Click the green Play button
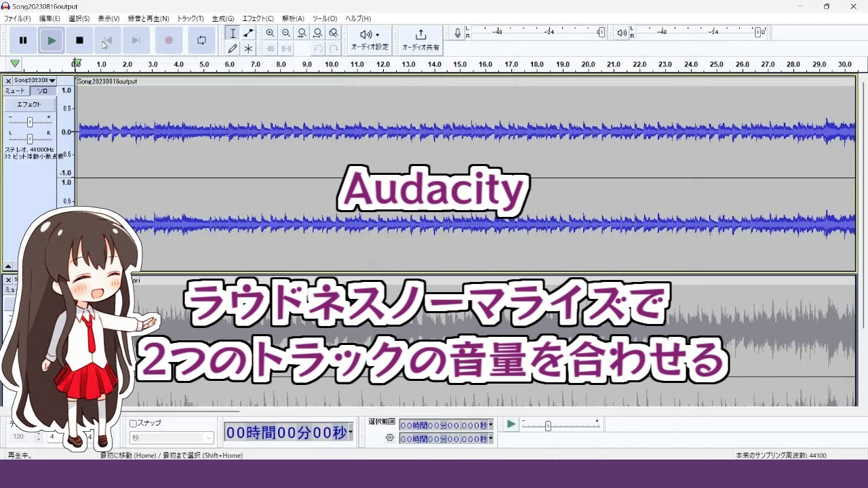Image resolution: width=868 pixels, height=488 pixels. pyautogui.click(x=52, y=40)
